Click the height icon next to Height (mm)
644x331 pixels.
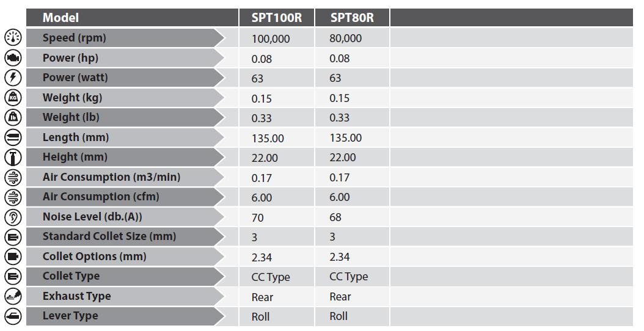13,158
